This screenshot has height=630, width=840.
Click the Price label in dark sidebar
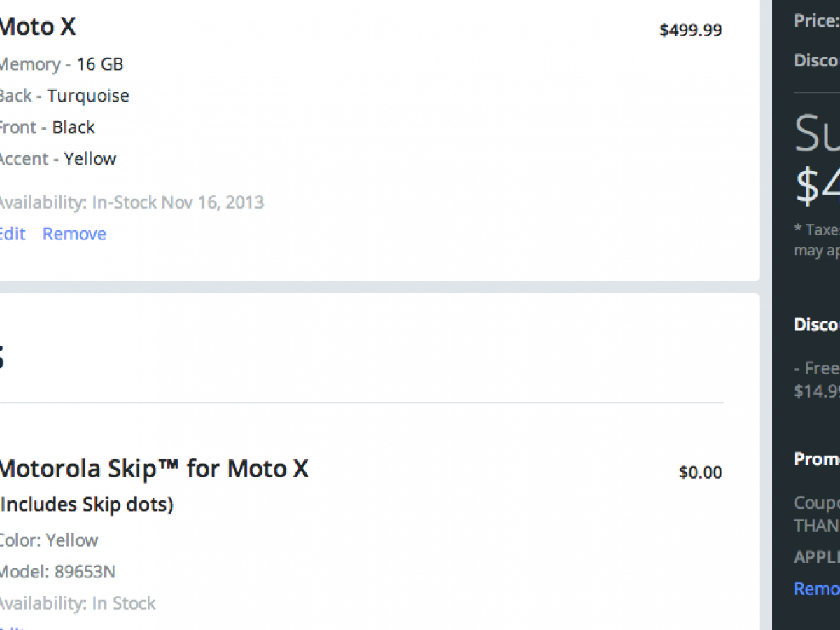click(x=816, y=21)
